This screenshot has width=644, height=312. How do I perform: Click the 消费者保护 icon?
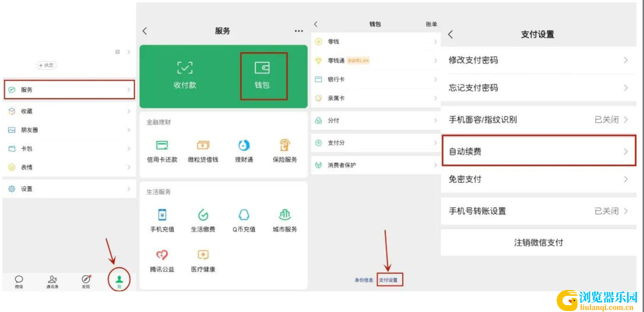318,165
